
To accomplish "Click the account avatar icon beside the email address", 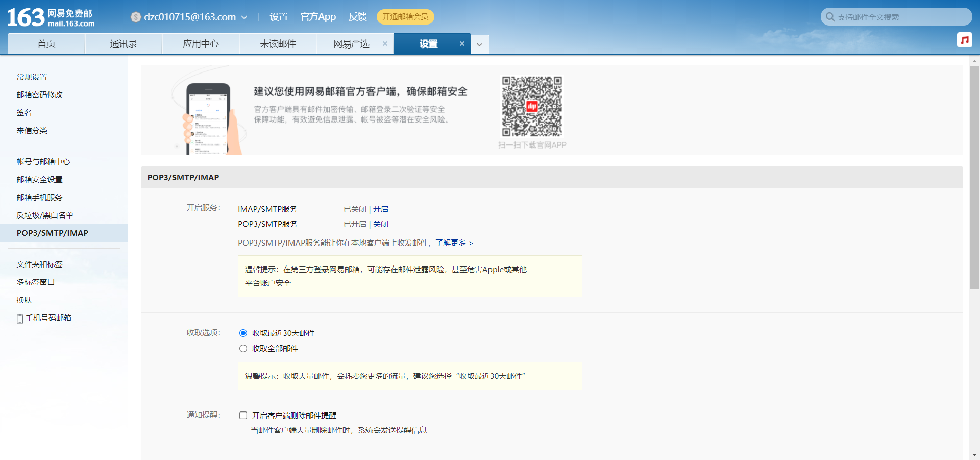I will tap(136, 17).
